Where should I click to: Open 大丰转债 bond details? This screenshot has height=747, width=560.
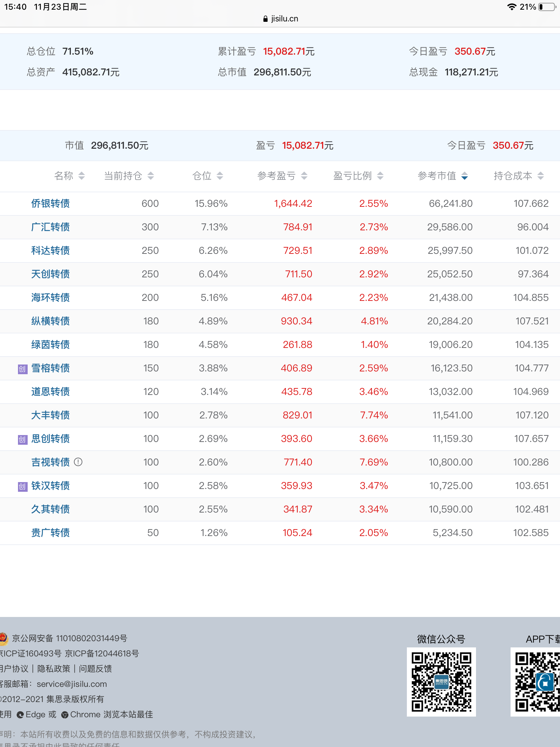pos(50,415)
